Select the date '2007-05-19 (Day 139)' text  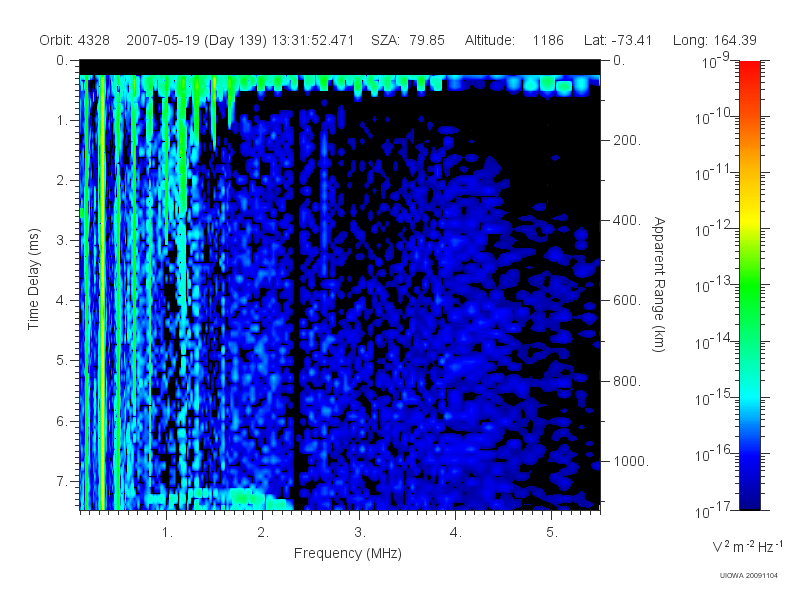(196, 40)
